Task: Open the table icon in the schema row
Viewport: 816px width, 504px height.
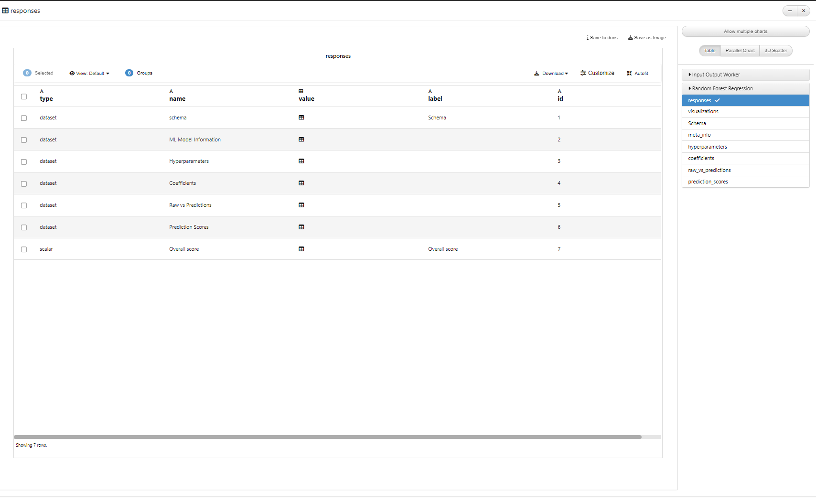Action: pos(301,118)
